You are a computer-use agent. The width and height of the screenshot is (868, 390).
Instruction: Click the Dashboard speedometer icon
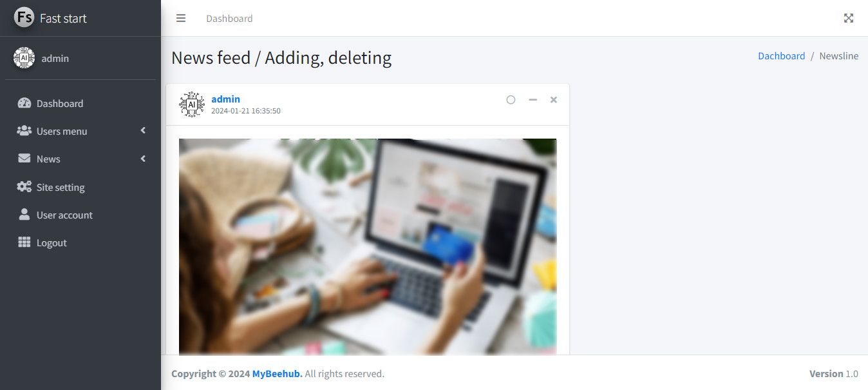[x=24, y=103]
